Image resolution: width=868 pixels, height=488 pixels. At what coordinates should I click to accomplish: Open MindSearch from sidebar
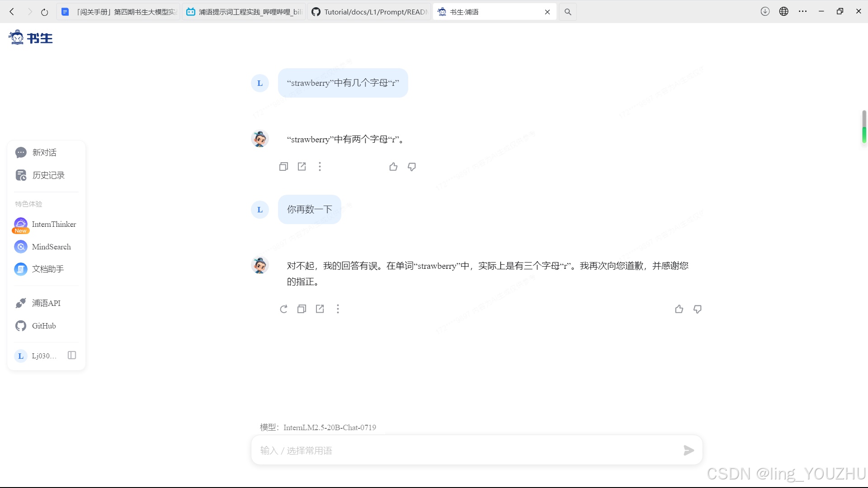(51, 247)
